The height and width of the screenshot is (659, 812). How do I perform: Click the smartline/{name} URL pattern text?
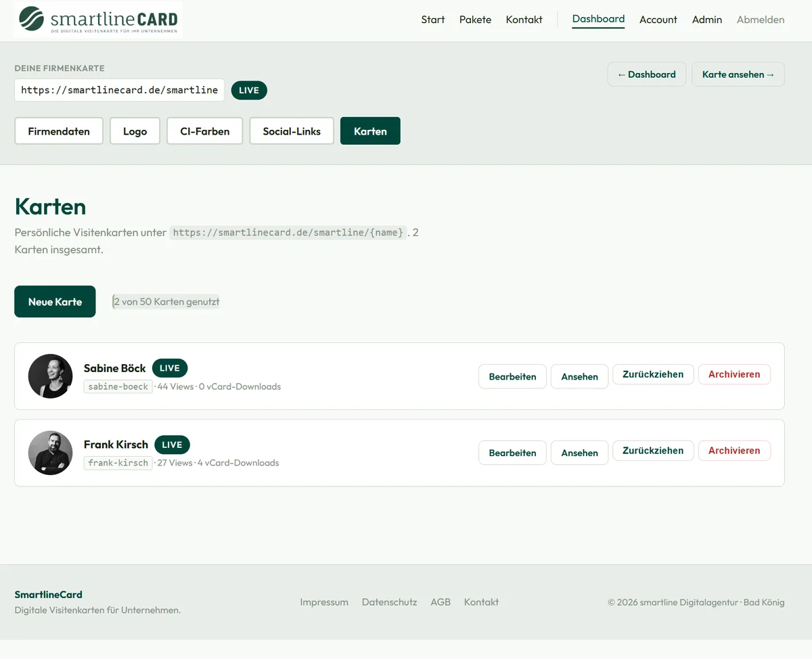coord(288,233)
